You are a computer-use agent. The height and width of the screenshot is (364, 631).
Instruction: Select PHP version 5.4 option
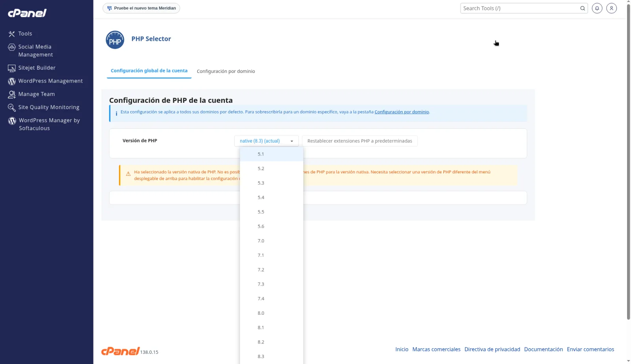pos(271,197)
